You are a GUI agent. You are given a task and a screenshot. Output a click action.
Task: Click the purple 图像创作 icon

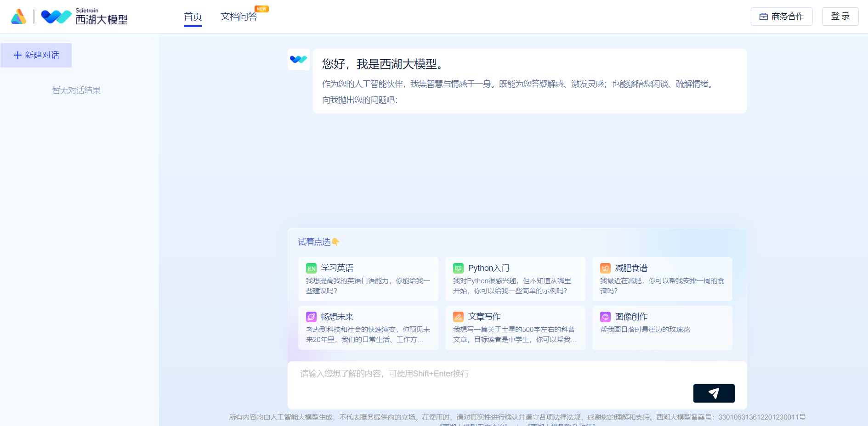tap(605, 317)
